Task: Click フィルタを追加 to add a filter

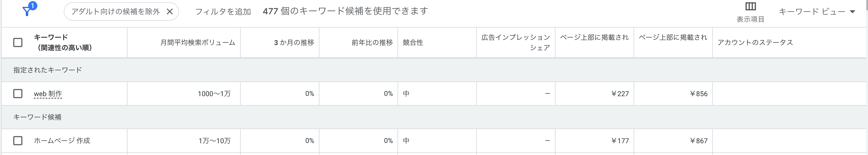Action: [x=223, y=12]
